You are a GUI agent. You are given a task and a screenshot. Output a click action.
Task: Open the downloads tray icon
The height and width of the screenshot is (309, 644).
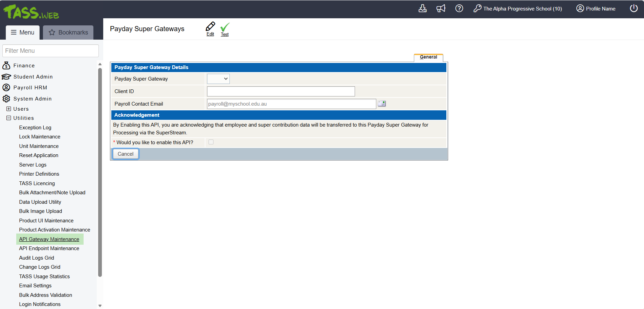click(423, 8)
